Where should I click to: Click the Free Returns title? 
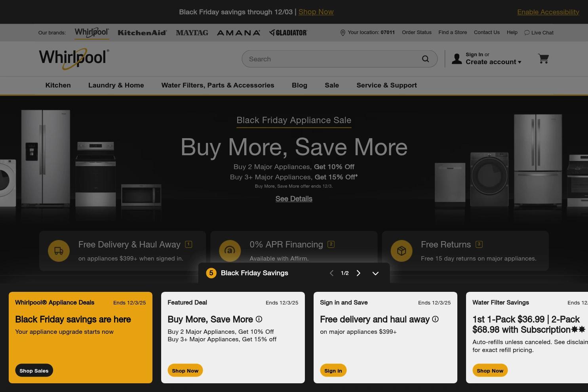click(x=446, y=245)
